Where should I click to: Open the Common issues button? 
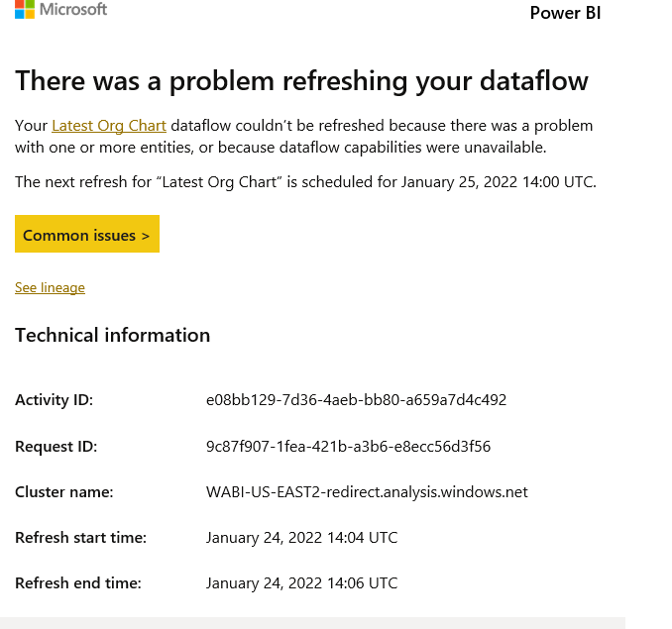coord(87,234)
